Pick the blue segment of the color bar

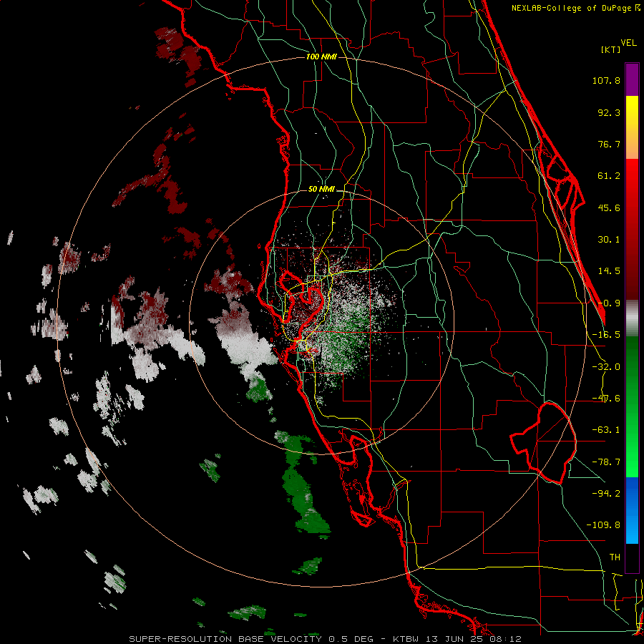632,510
